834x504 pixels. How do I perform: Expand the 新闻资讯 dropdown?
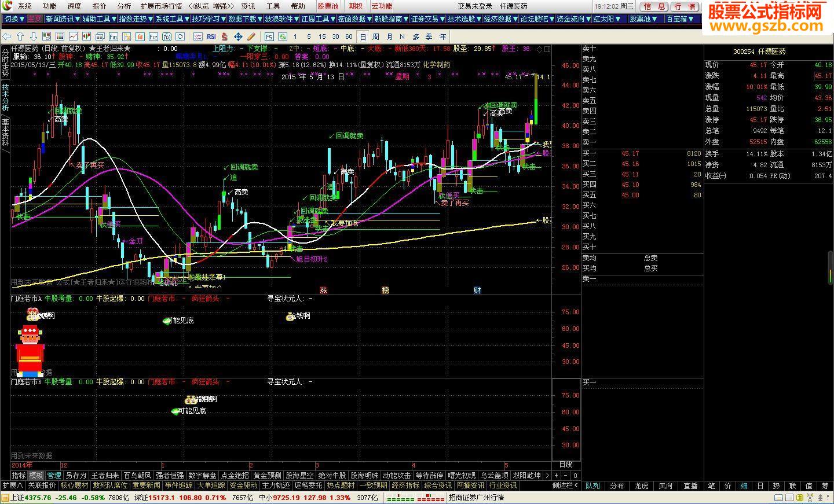(63, 19)
